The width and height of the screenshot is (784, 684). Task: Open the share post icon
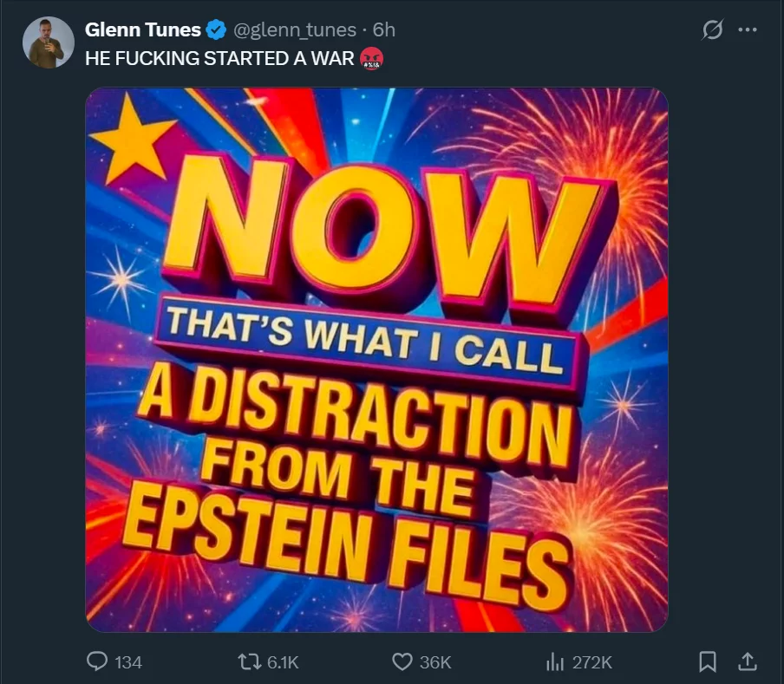[x=746, y=661]
